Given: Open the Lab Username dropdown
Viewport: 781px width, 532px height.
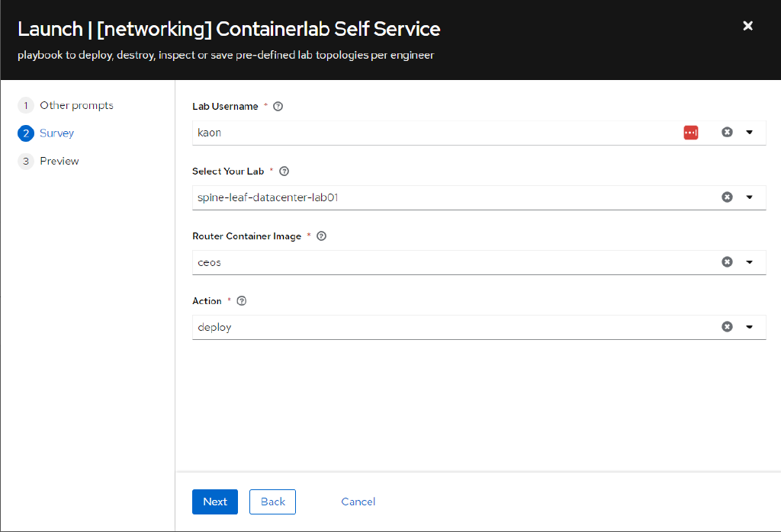Looking at the screenshot, I should point(749,132).
